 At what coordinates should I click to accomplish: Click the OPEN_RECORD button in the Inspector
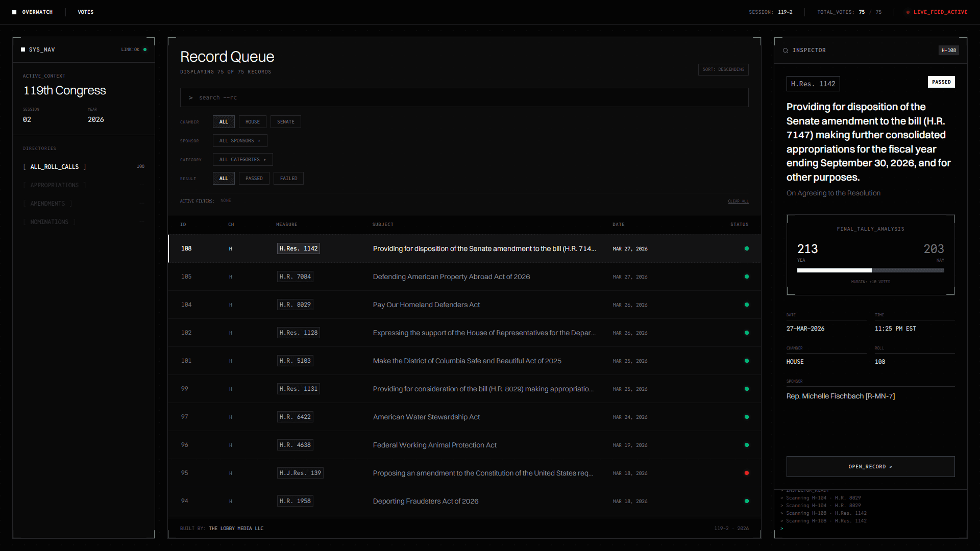[870, 466]
